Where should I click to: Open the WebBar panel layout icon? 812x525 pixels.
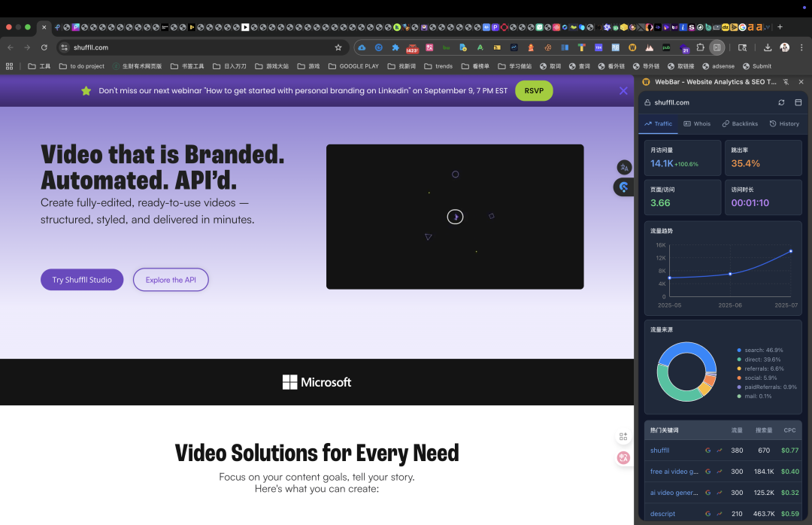798,102
